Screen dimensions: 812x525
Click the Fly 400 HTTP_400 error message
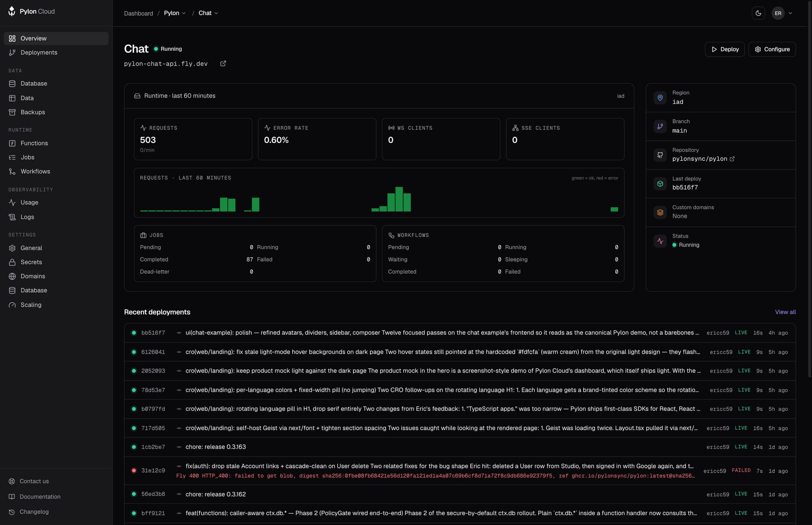click(x=435, y=476)
